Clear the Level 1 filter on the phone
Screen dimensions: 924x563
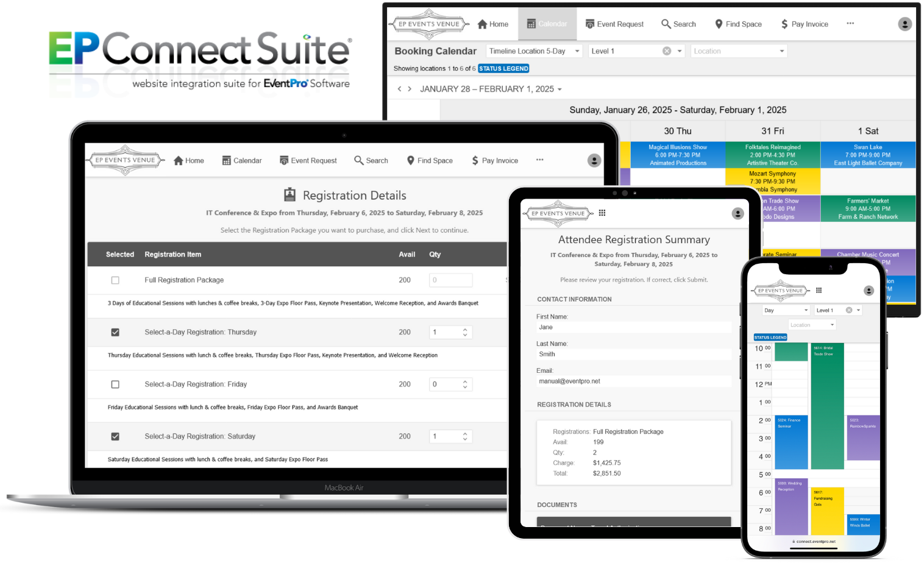[849, 310]
